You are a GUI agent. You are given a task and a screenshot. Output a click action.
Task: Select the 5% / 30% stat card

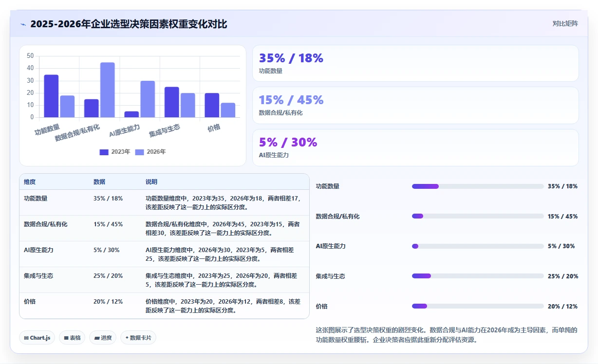coord(415,148)
